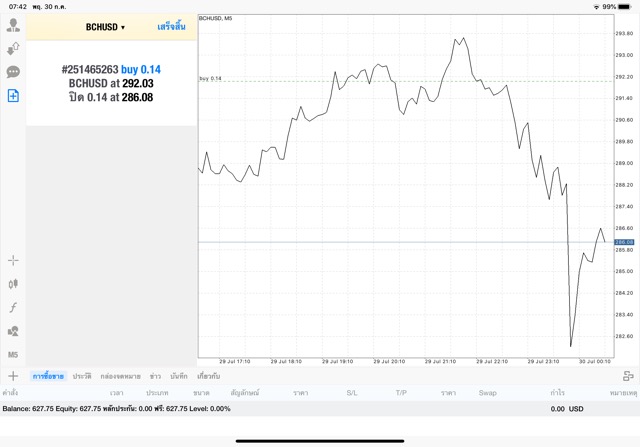Open the chat messages bubble icon
The width and height of the screenshot is (640, 447).
(13, 72)
